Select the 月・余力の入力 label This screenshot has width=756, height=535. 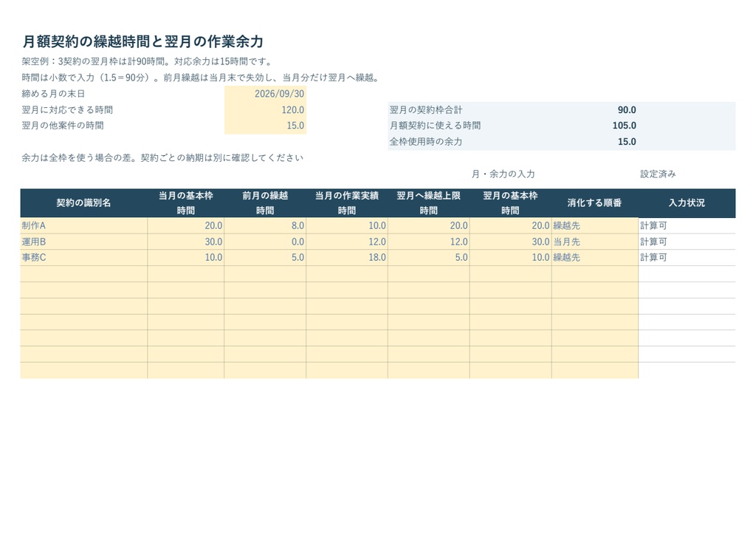[503, 174]
